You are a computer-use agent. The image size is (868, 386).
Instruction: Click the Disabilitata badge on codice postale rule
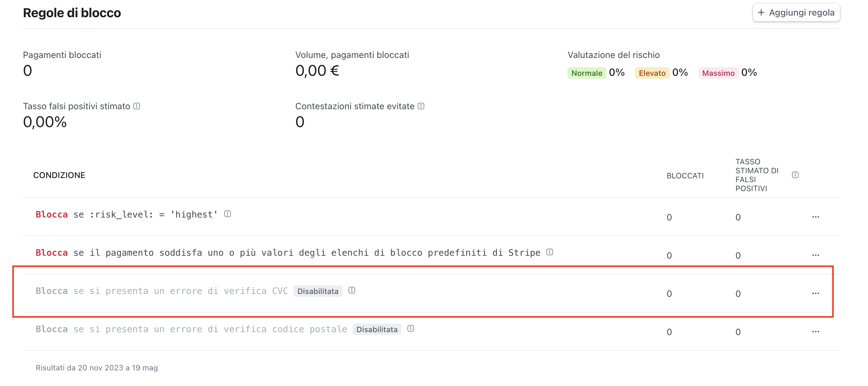pos(377,329)
